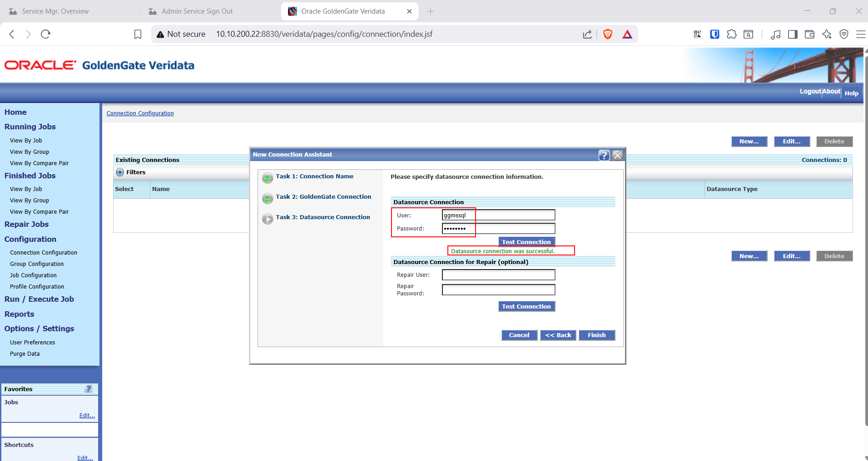Open Reports in the sidebar
This screenshot has width=868, height=461.
[19, 314]
